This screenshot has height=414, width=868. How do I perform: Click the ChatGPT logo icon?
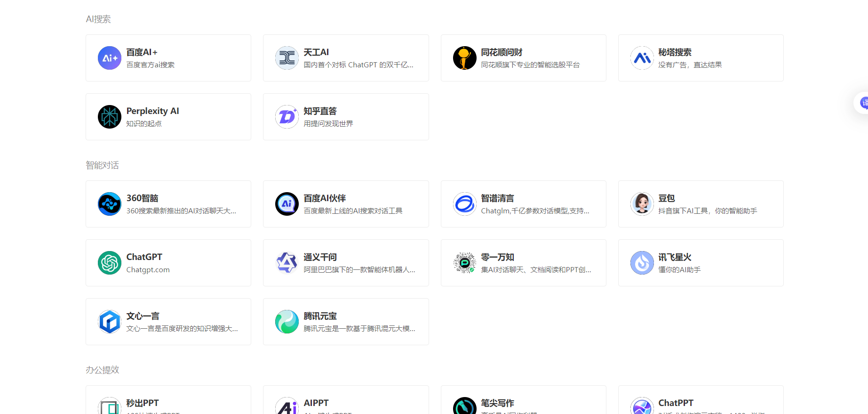pyautogui.click(x=110, y=263)
